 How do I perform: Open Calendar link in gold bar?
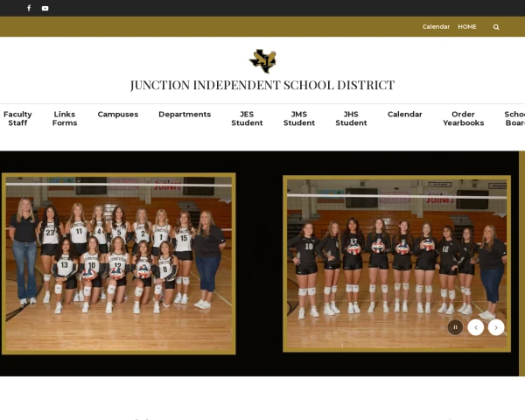436,27
